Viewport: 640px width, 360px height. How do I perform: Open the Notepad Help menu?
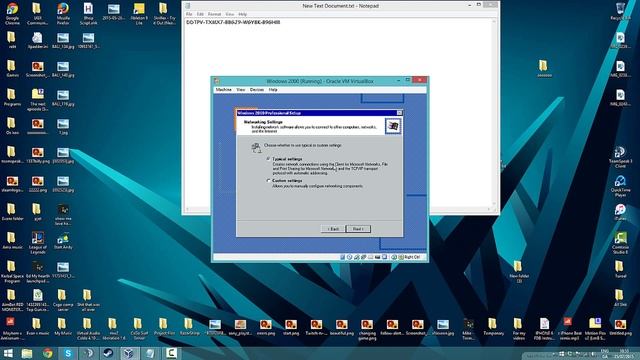click(242, 14)
